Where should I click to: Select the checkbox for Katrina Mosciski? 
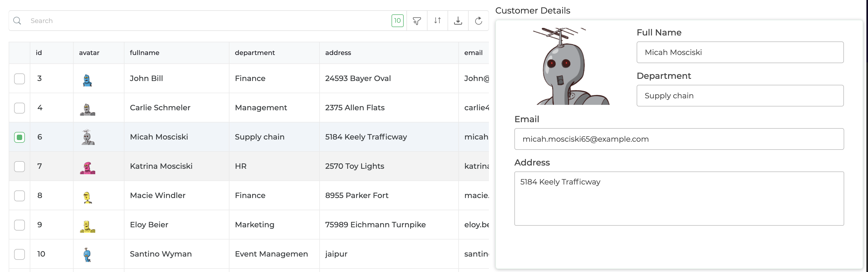19,166
